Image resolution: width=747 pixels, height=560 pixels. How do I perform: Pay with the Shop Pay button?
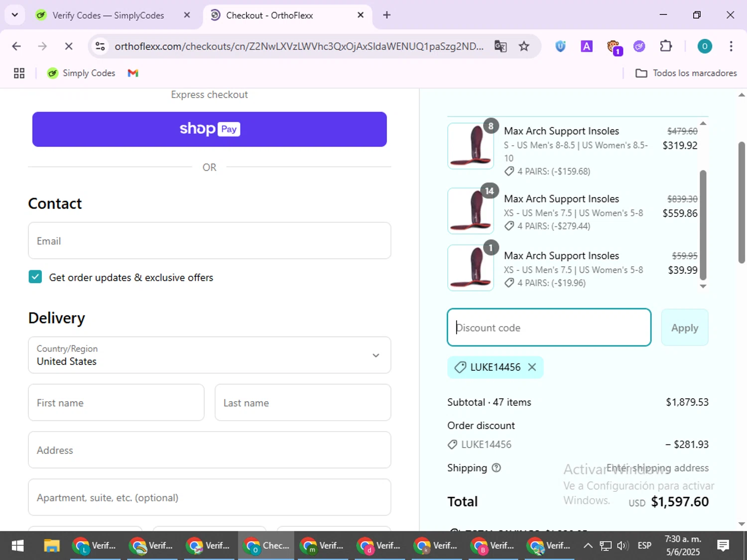click(210, 129)
